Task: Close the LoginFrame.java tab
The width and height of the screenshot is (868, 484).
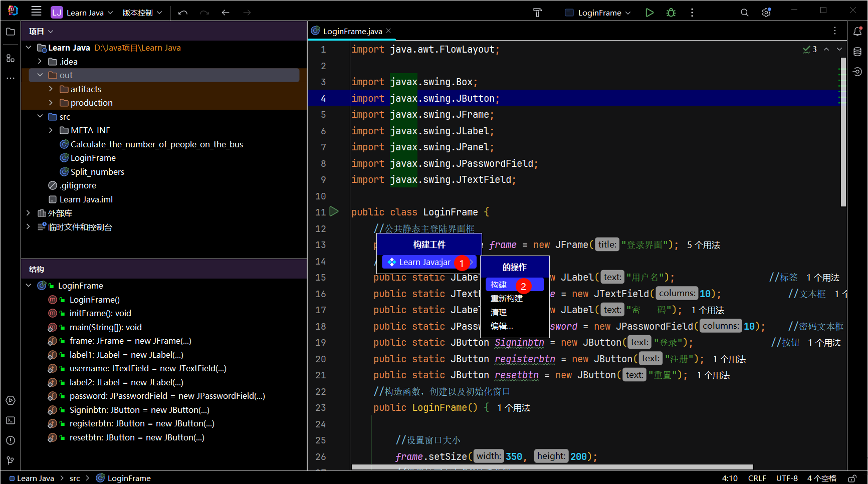Action: click(388, 31)
